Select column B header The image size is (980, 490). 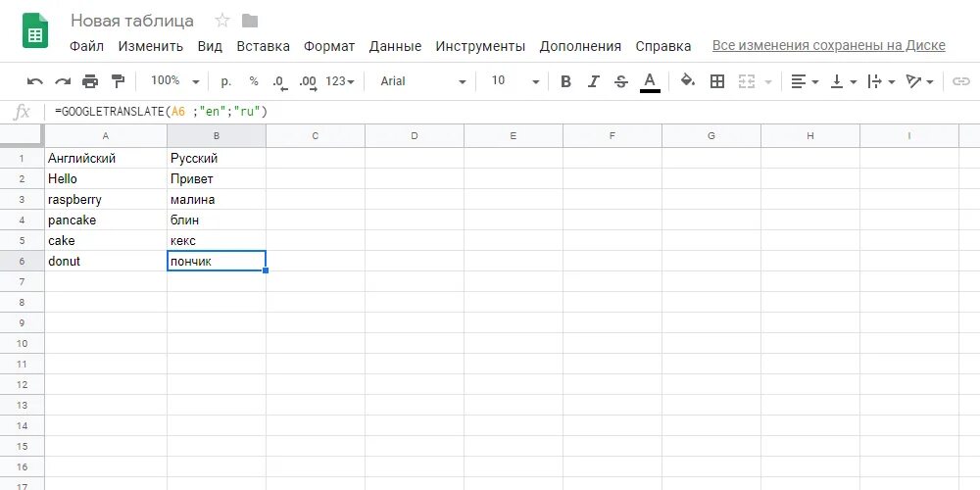coord(217,135)
